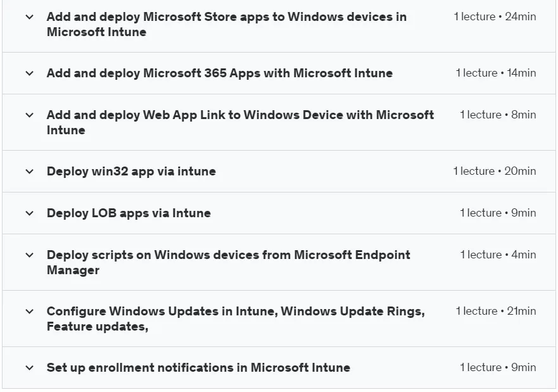Click the chevron beside Deploy win32 app

tap(30, 172)
